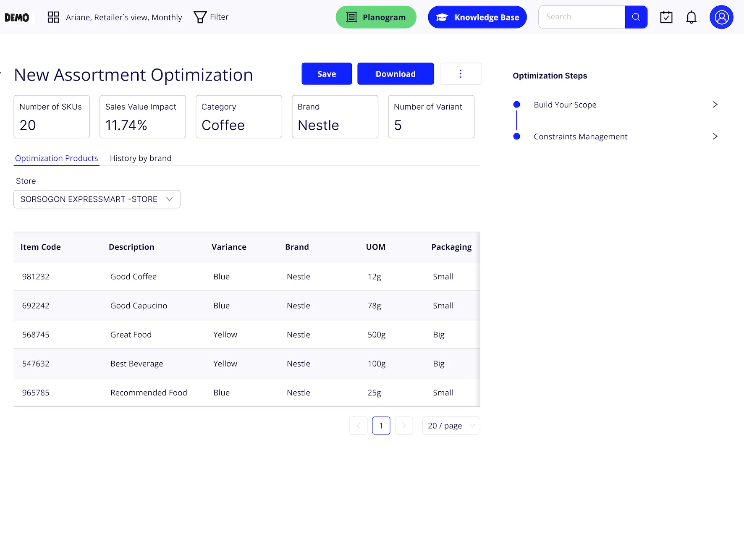This screenshot has width=744, height=560.
Task: Select page 1 in pagination
Action: (381, 426)
